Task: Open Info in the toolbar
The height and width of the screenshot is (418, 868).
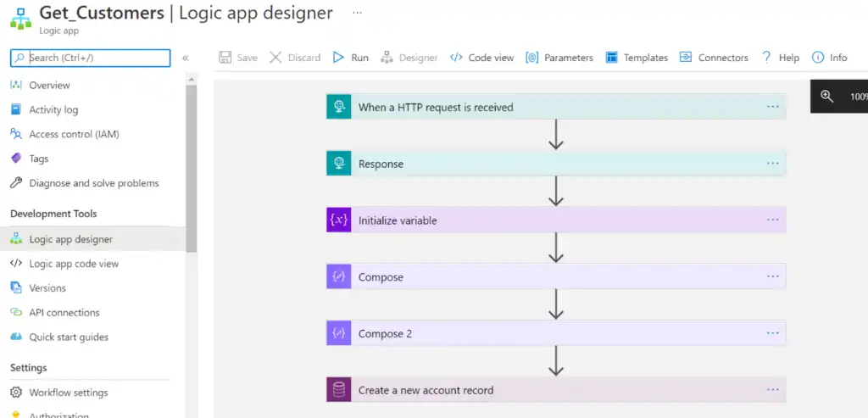Action: [829, 58]
